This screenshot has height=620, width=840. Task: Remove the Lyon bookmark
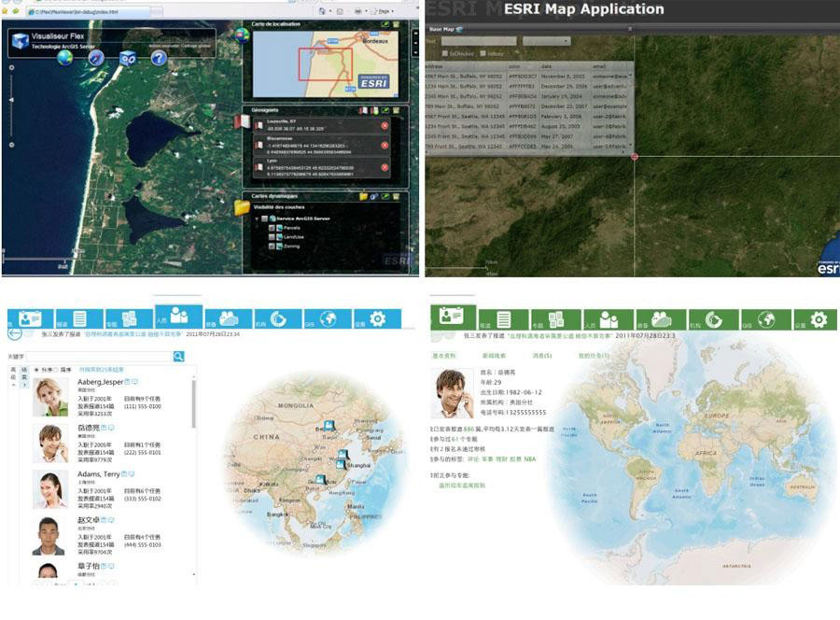pos(385,167)
